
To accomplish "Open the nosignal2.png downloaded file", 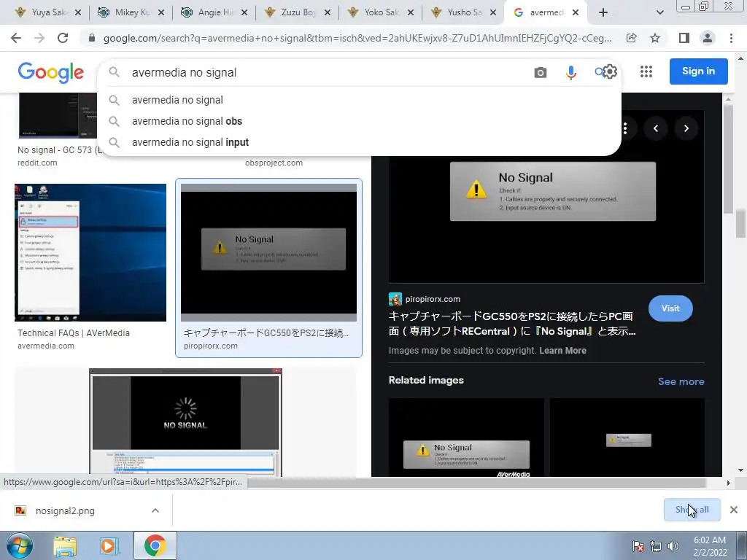I will point(65,510).
